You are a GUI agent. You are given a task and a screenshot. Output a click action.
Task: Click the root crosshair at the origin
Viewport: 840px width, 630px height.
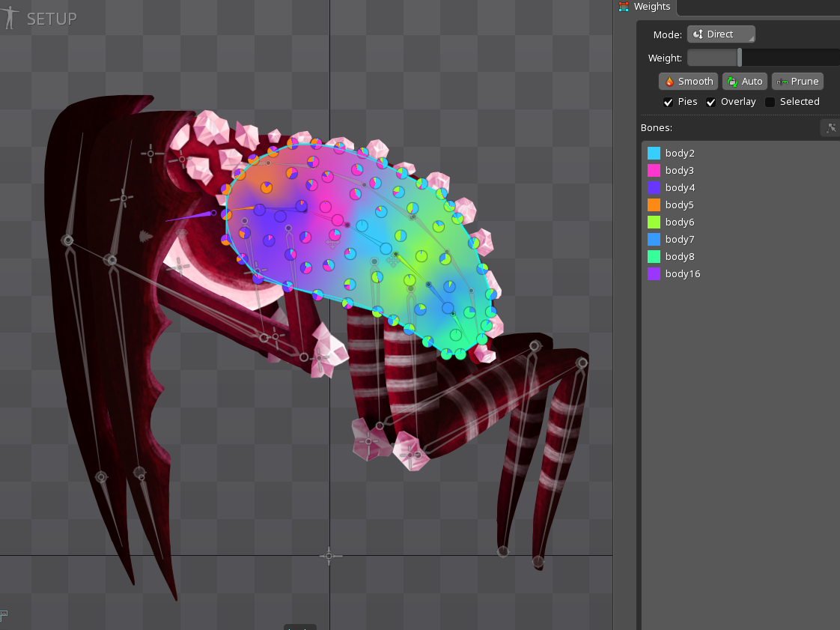point(329,556)
